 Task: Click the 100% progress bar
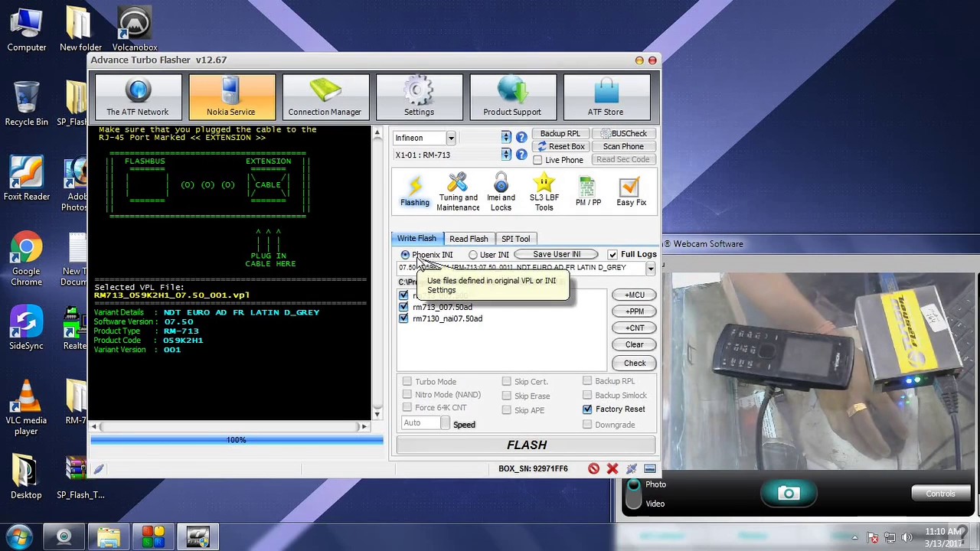pos(237,440)
